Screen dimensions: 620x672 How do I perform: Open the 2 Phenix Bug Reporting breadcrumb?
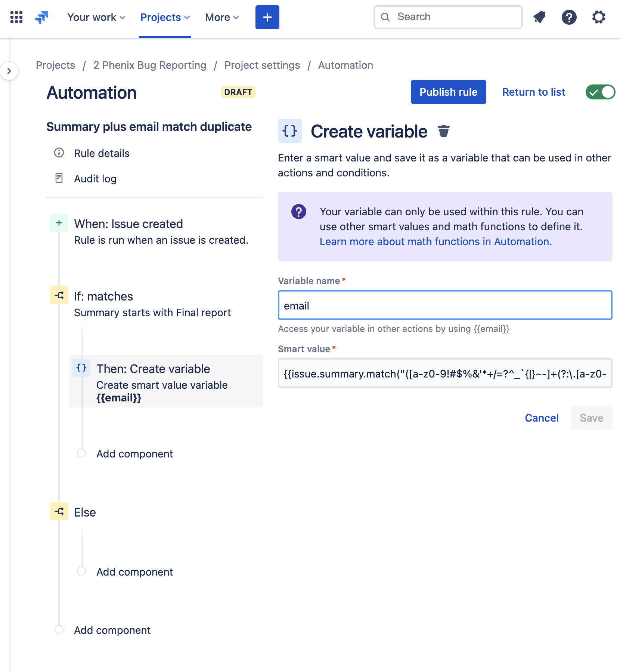pos(150,65)
